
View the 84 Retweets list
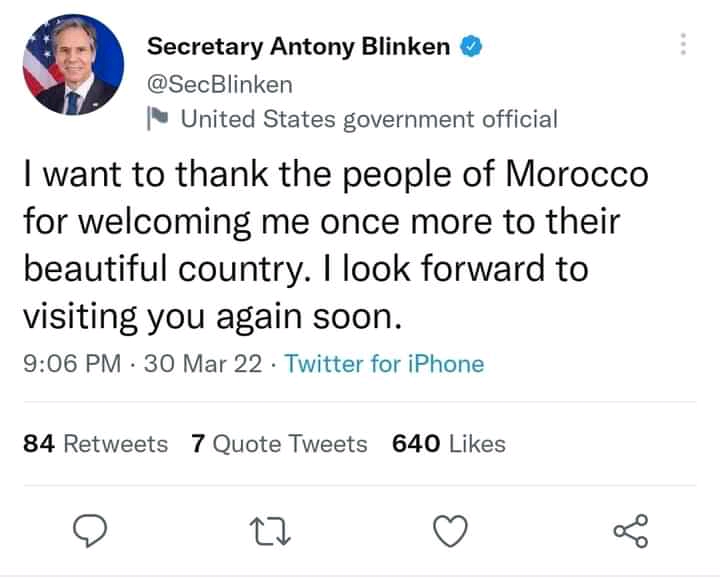tap(95, 443)
